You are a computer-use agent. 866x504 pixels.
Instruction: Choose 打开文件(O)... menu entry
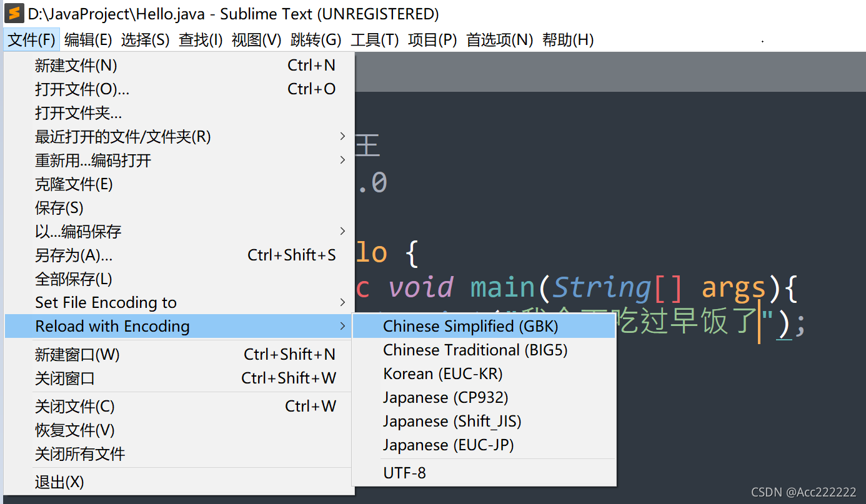[x=179, y=89]
